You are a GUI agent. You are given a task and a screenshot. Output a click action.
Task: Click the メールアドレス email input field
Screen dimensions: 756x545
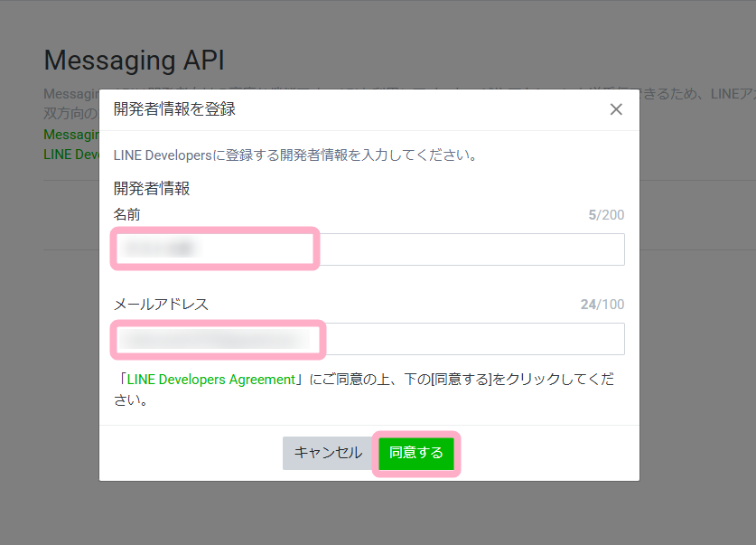369,339
